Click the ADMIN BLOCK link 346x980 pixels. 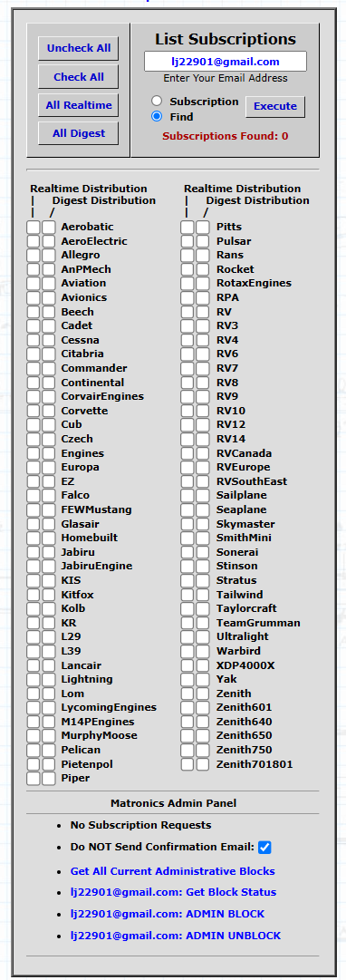pos(168,914)
